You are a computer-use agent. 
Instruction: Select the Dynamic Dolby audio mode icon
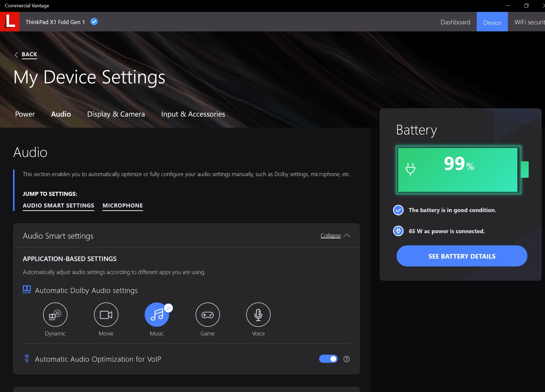click(55, 314)
